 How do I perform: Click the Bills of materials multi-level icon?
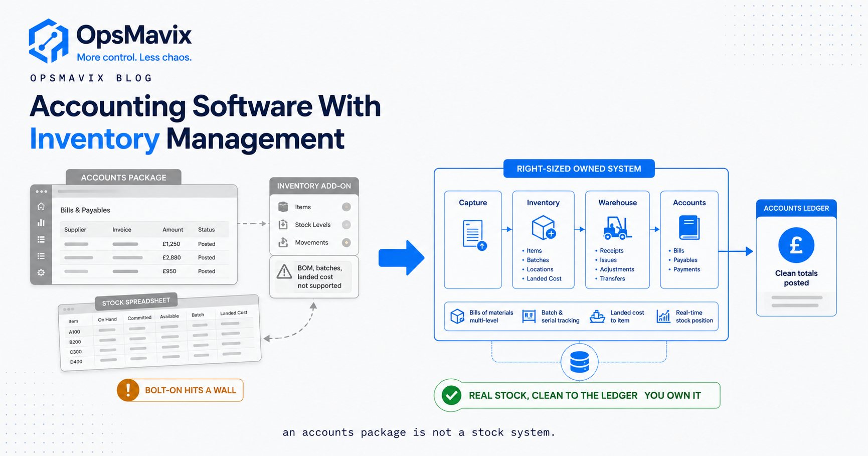tap(457, 317)
